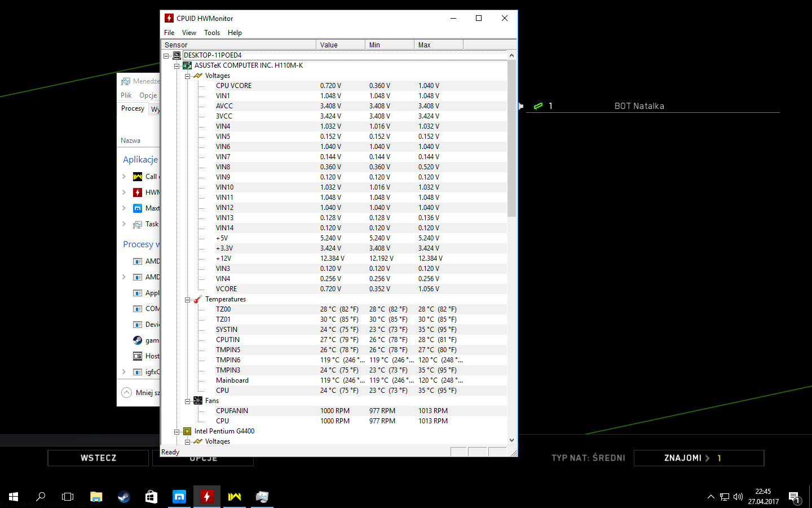Open the Plik menu in Task Manager
The width and height of the screenshot is (812, 508).
tap(126, 95)
